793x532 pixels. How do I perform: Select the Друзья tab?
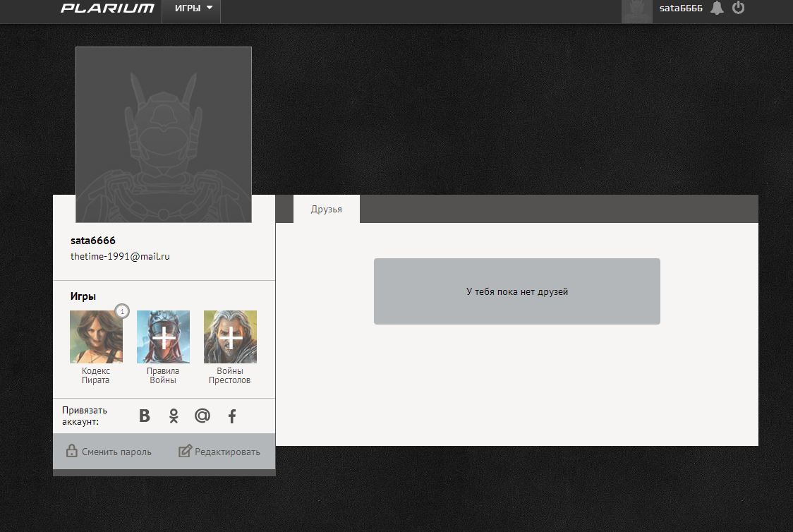(326, 209)
